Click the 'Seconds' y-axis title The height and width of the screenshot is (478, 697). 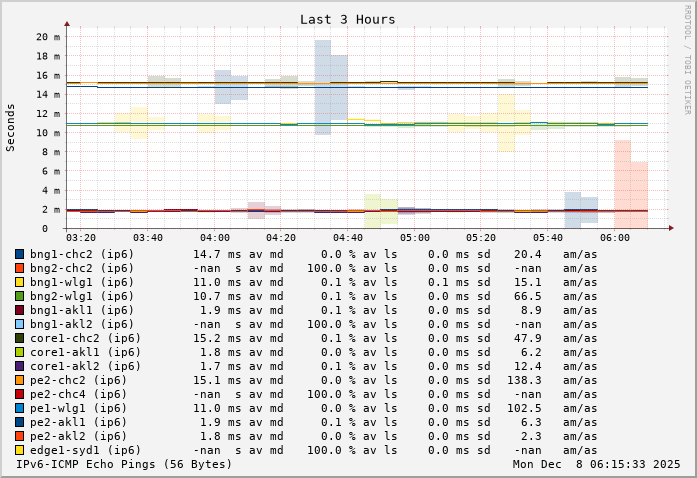point(11,127)
